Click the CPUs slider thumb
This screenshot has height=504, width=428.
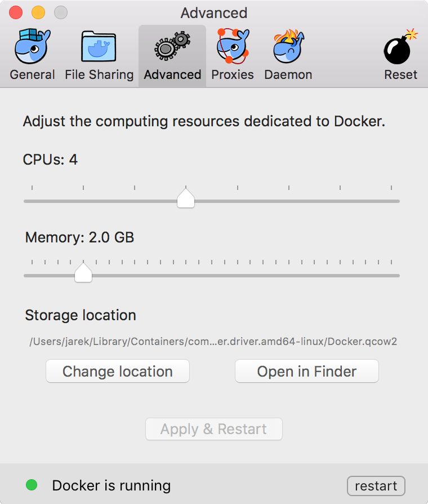pyautogui.click(x=186, y=198)
